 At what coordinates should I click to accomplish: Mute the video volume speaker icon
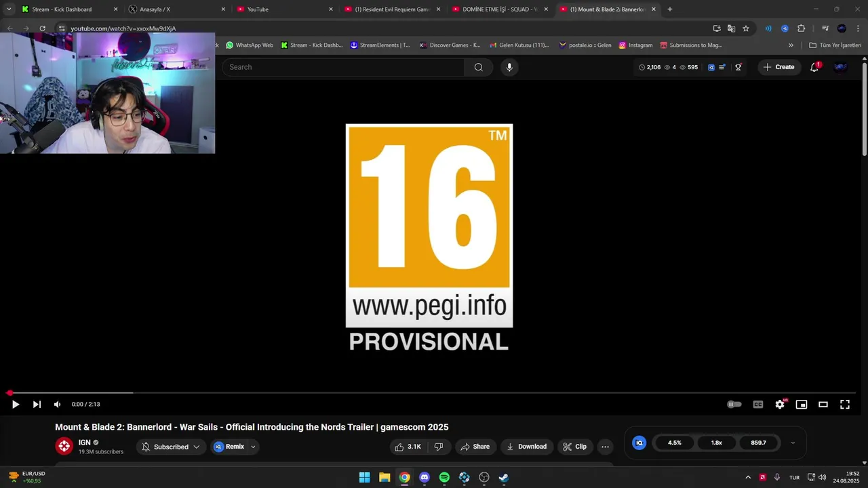click(x=58, y=405)
